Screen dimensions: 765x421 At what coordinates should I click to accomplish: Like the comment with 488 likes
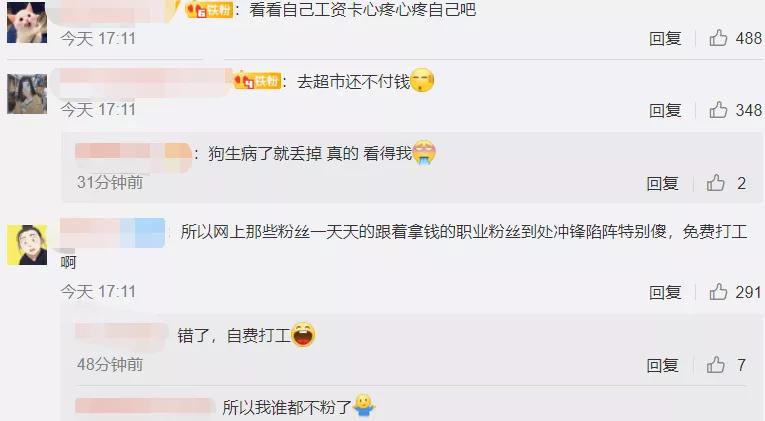[718, 38]
